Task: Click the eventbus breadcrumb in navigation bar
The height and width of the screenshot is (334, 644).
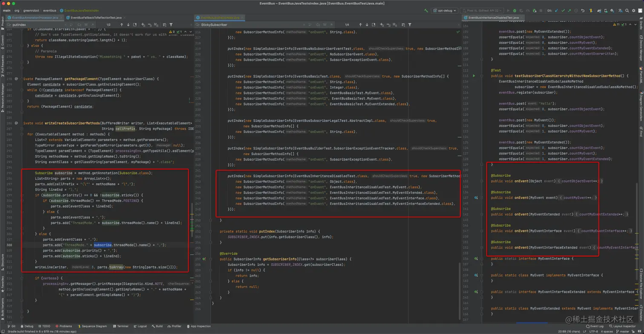Action: [x=49, y=10]
